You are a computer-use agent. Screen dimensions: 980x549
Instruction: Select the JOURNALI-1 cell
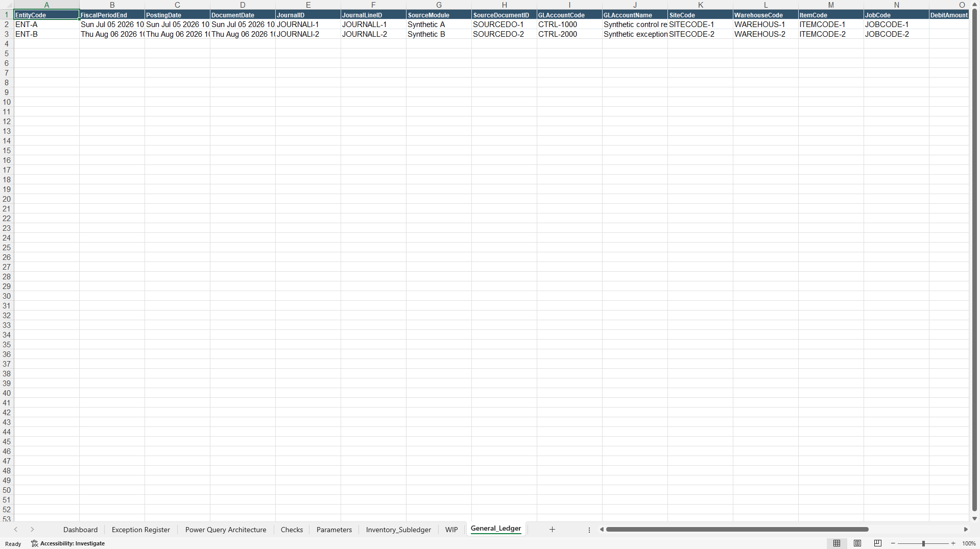tap(308, 25)
